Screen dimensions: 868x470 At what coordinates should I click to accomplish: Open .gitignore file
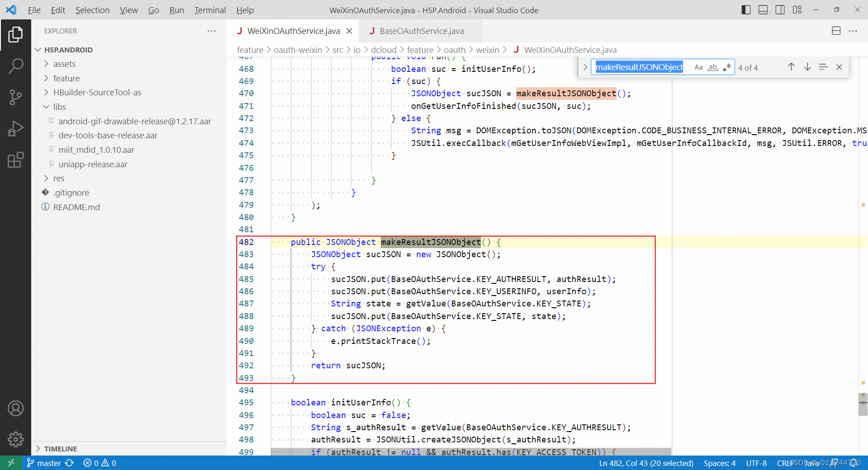(71, 193)
